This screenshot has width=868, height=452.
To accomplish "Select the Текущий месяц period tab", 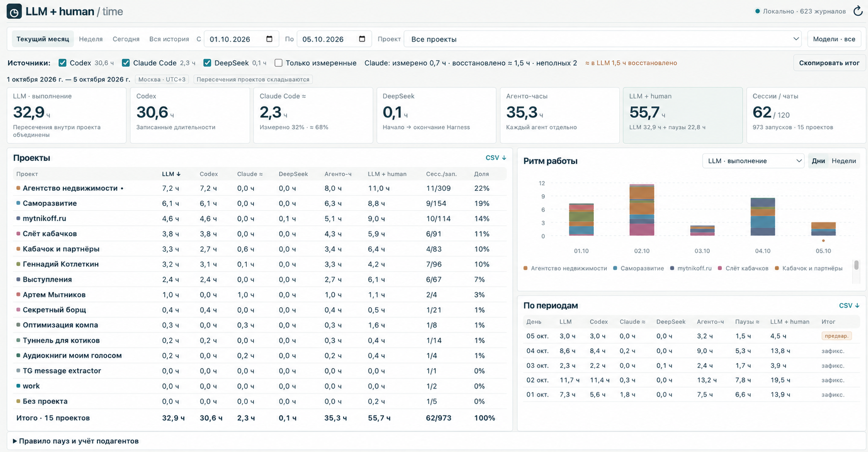I will pyautogui.click(x=43, y=39).
